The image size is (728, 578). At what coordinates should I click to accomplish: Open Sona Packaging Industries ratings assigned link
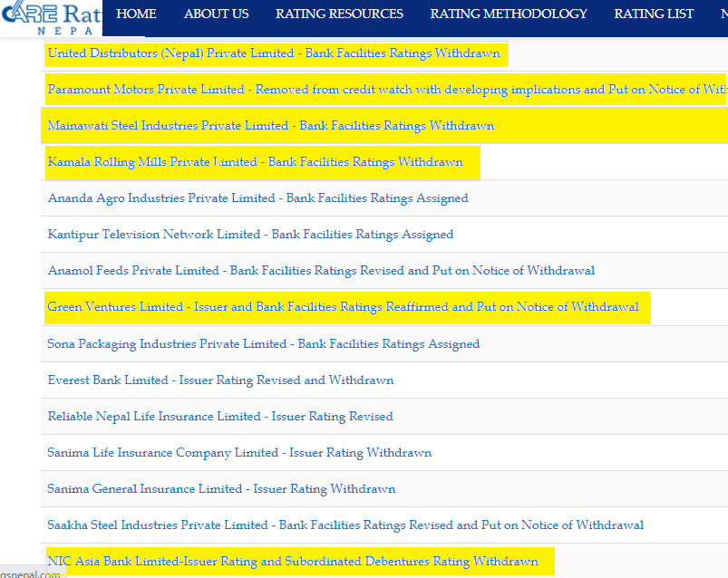(x=264, y=343)
